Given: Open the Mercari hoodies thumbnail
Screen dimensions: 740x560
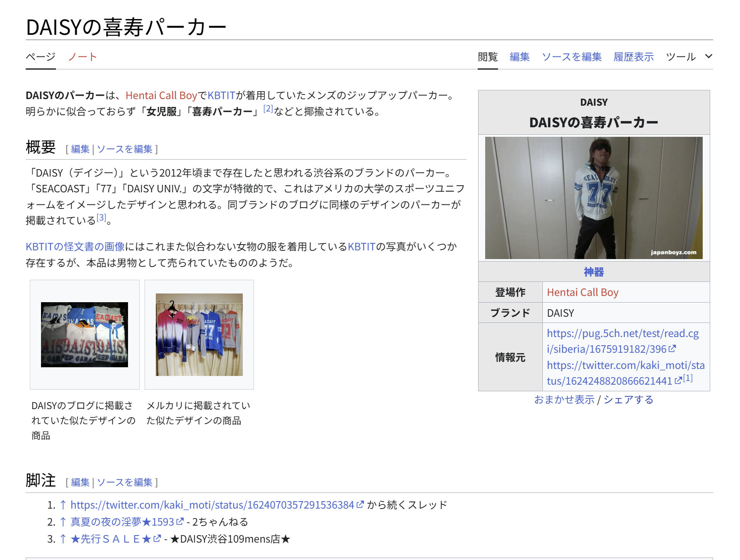Looking at the screenshot, I should 199,335.
